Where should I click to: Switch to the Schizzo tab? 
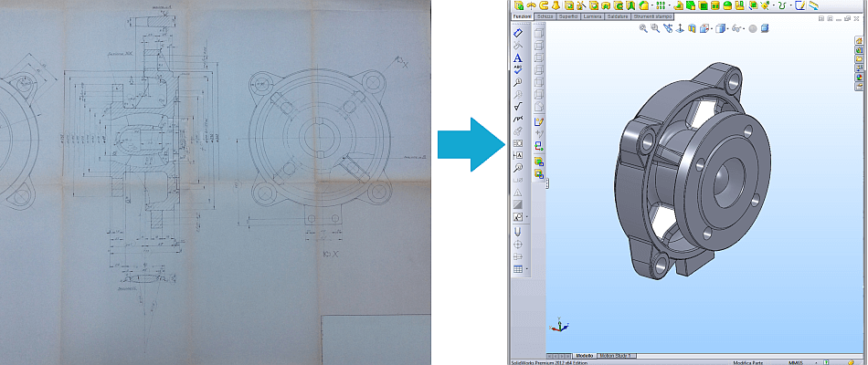click(x=545, y=17)
